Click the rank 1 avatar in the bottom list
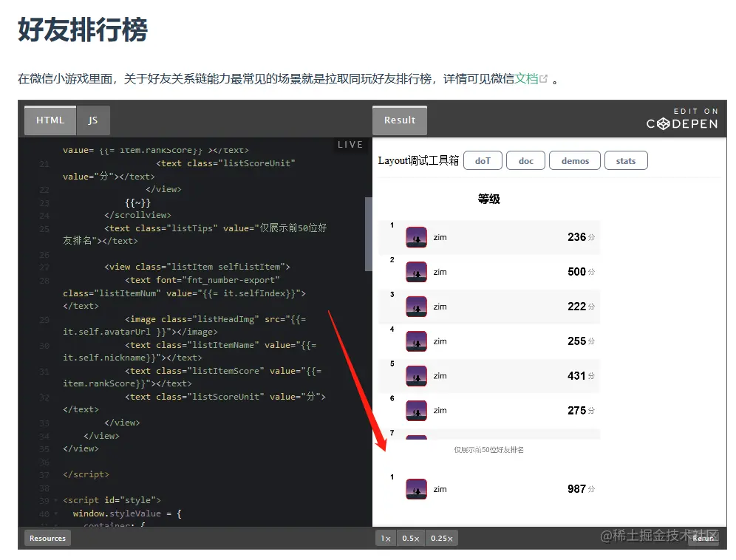This screenshot has height=560, width=736. (x=416, y=488)
